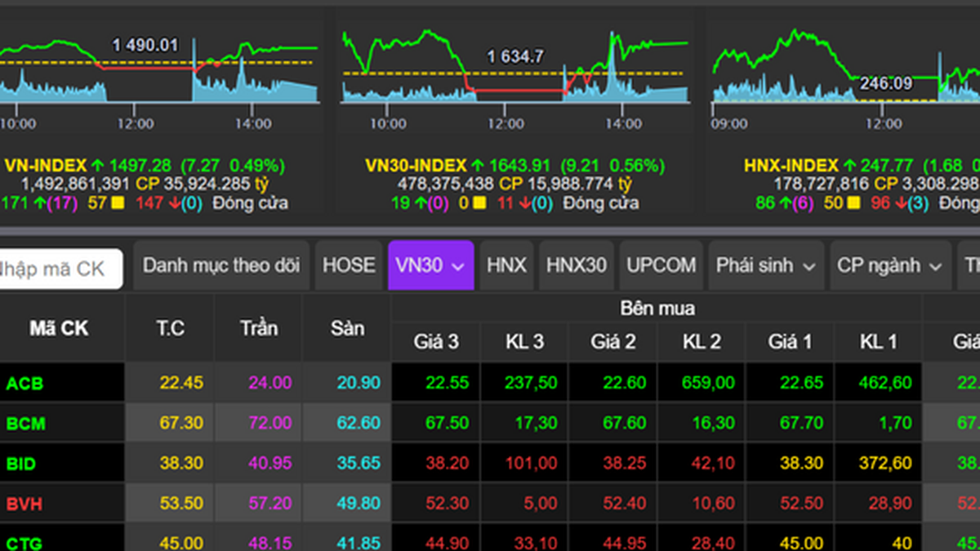Screen dimensions: 980x551
Task: Click ACB bid price 22.65
Action: 800,383
